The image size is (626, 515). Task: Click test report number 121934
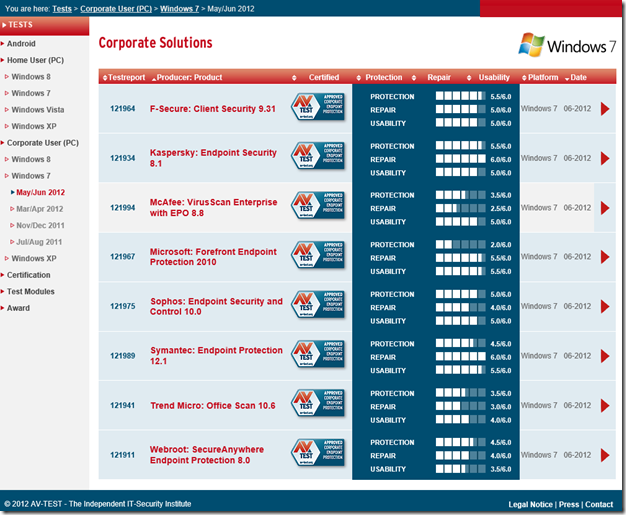(123, 158)
